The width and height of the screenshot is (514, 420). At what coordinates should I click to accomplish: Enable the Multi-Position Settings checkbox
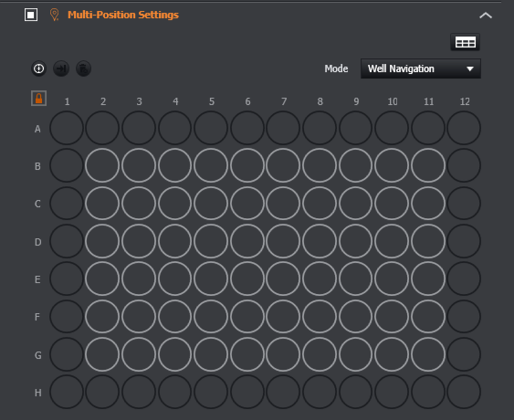pyautogui.click(x=31, y=15)
